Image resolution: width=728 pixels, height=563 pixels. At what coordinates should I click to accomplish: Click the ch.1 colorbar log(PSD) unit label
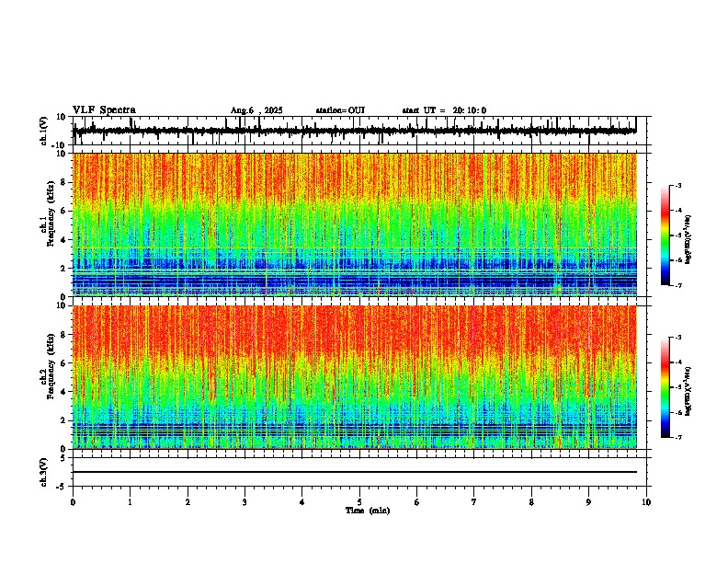tap(688, 240)
